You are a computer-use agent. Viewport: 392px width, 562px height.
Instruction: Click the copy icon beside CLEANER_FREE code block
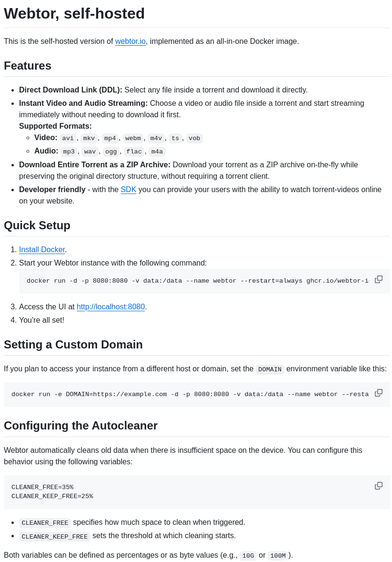(x=379, y=485)
